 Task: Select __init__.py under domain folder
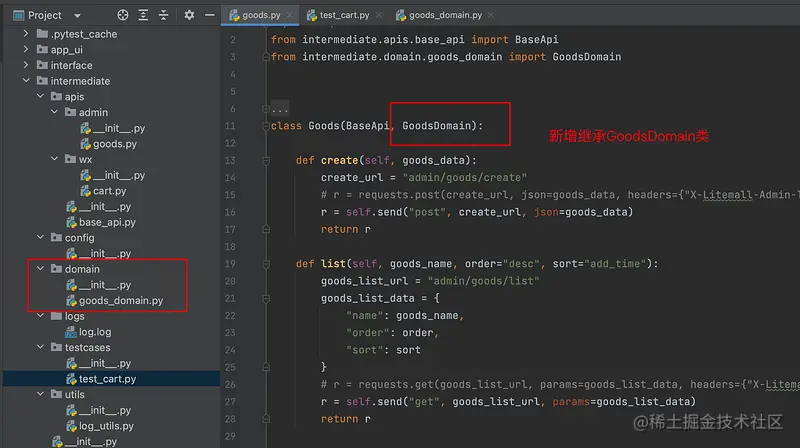(104, 285)
